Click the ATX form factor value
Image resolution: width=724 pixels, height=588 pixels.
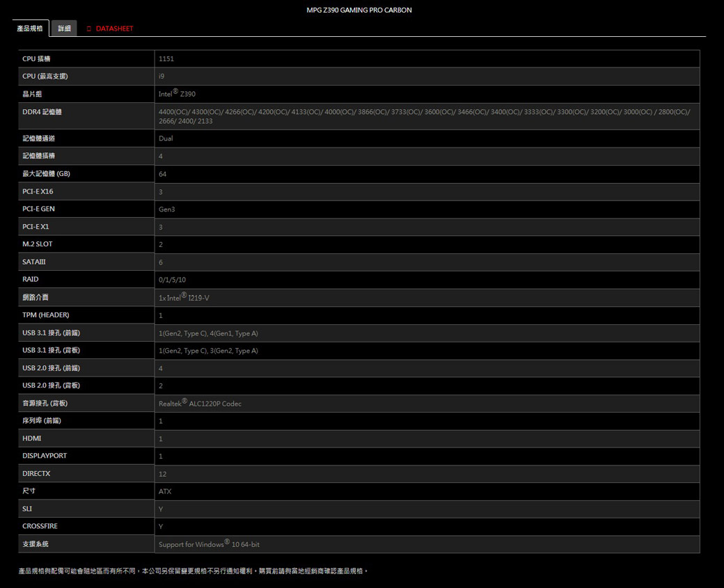click(165, 491)
